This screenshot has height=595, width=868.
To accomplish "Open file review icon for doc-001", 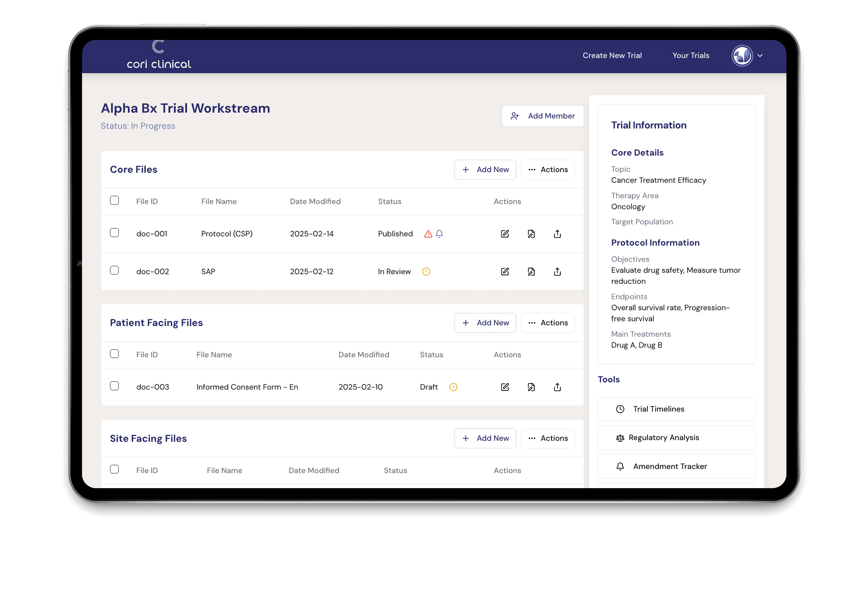I will [531, 234].
